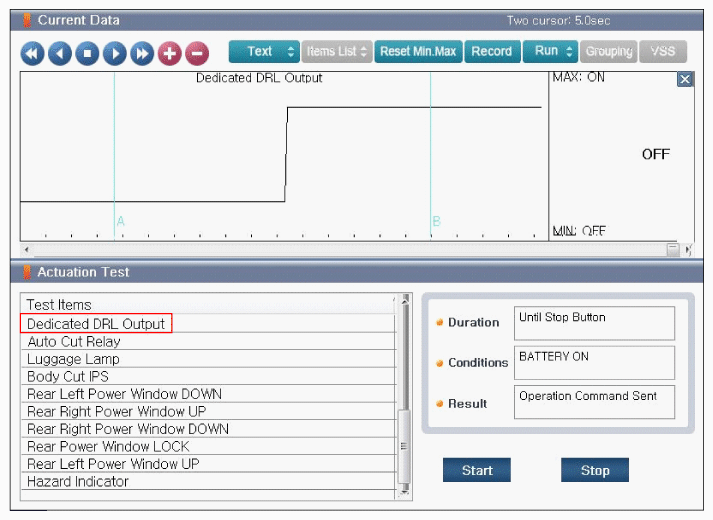Click the red plus zoom icon
The width and height of the screenshot is (713, 520).
170,53
